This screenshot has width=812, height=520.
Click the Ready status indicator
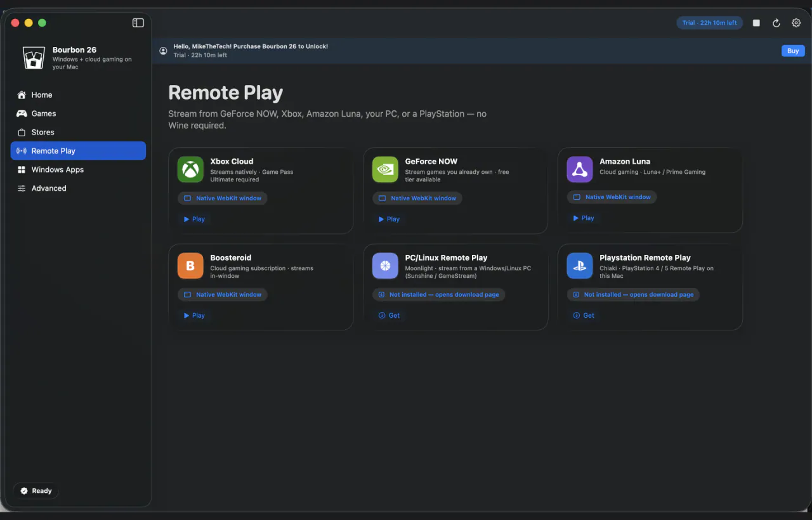click(36, 491)
